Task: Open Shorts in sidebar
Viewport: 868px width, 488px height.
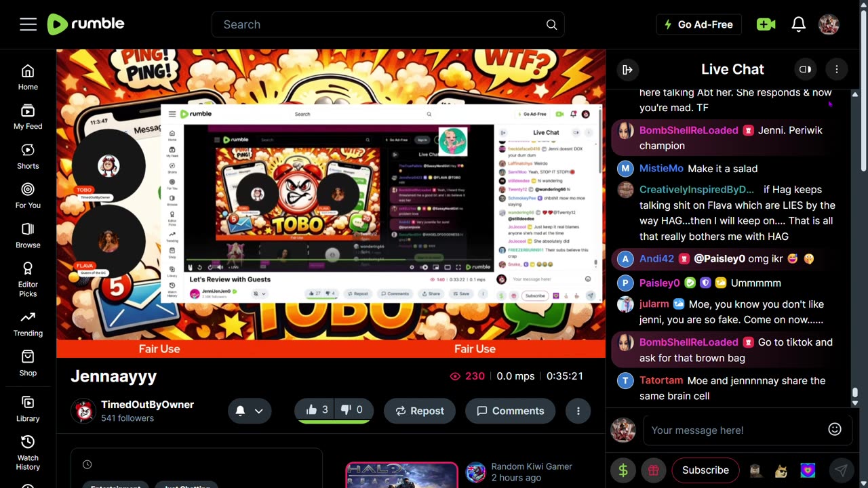Action: (x=28, y=157)
